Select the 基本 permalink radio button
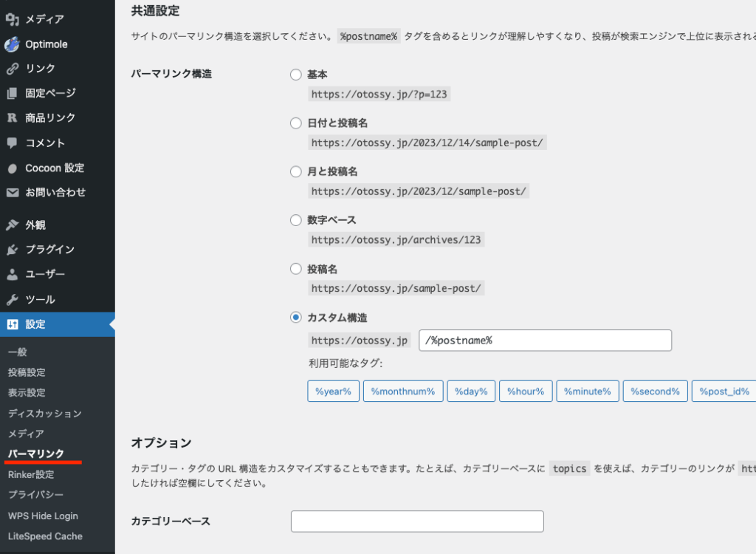Viewport: 756px width, 554px height. coord(296,75)
